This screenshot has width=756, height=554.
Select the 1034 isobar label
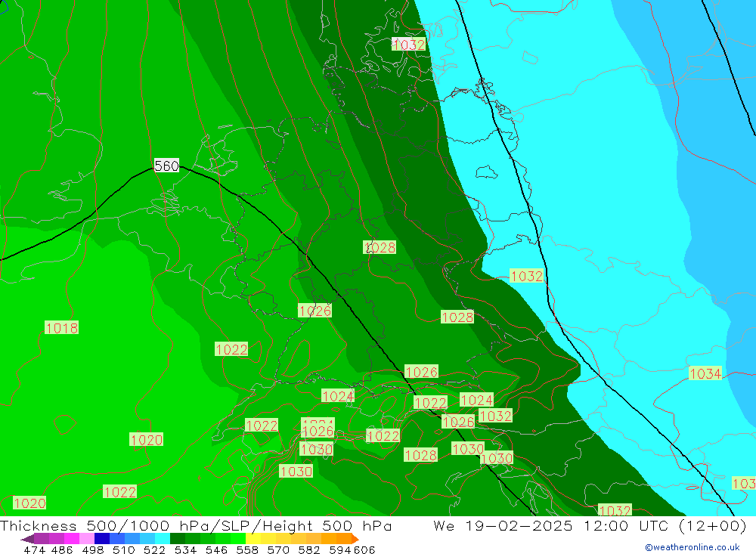click(705, 373)
